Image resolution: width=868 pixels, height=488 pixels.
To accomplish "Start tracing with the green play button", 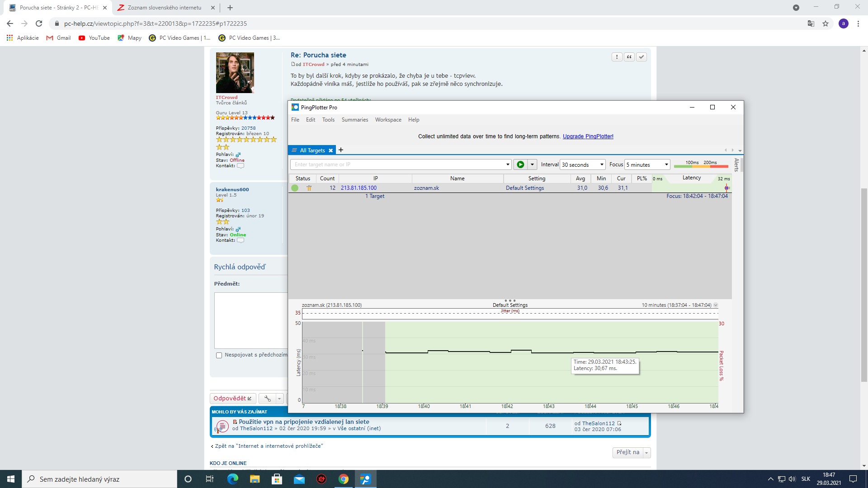I will (520, 164).
